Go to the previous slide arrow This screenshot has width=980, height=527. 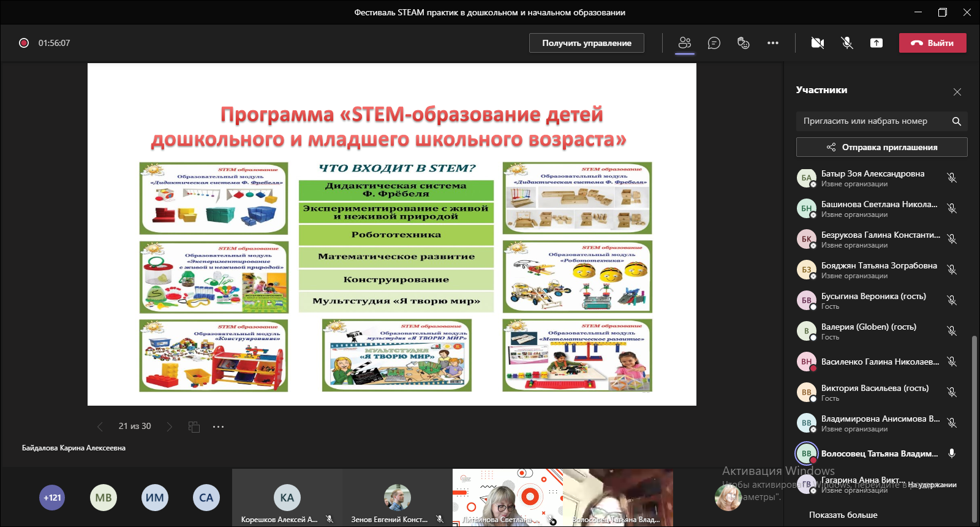pyautogui.click(x=100, y=427)
